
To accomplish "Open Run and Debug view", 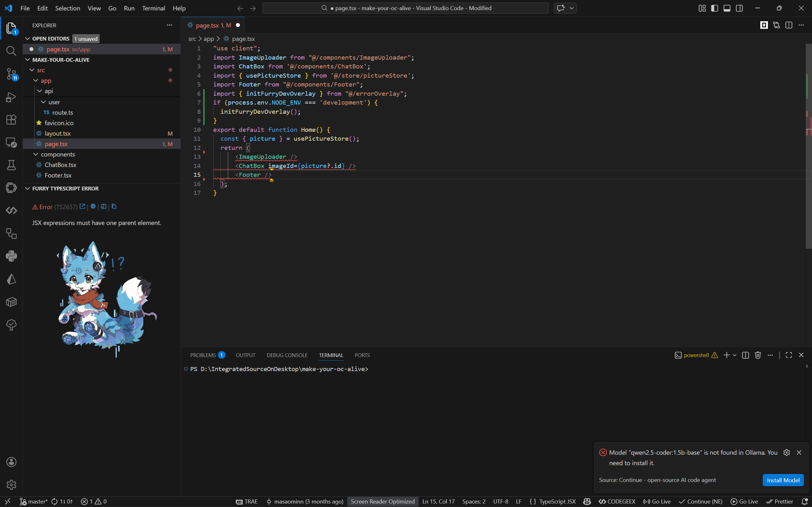I will (x=11, y=97).
